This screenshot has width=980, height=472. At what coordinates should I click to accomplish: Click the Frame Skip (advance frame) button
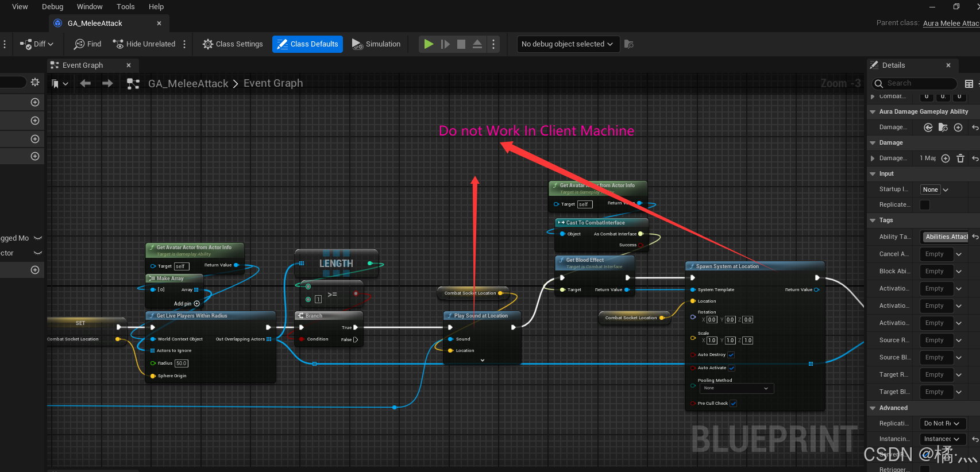tap(445, 44)
